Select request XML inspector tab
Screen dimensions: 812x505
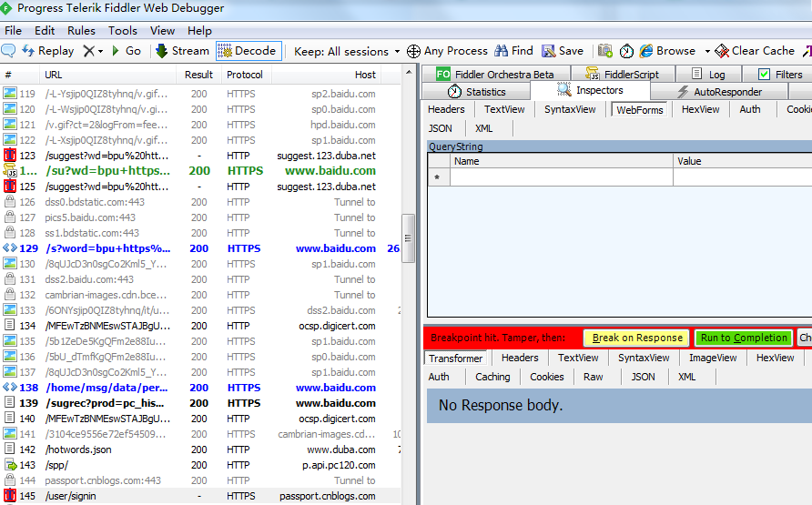pyautogui.click(x=483, y=128)
